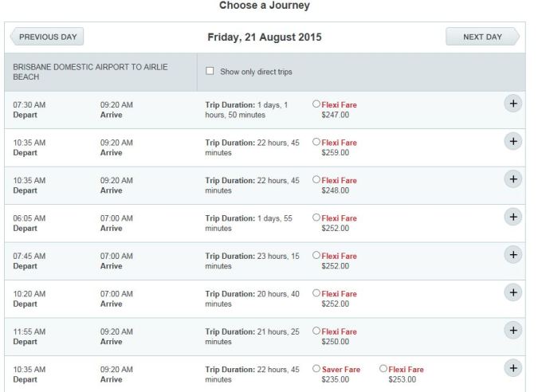This screenshot has width=542, height=392.
Task: Pick Flexi Fare for the 10:20 AM departure
Action: (316, 293)
